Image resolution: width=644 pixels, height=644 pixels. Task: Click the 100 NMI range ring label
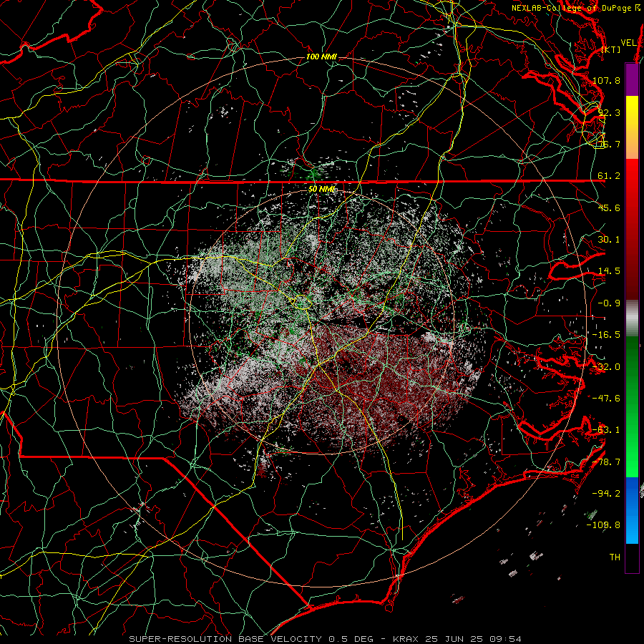tap(321, 57)
